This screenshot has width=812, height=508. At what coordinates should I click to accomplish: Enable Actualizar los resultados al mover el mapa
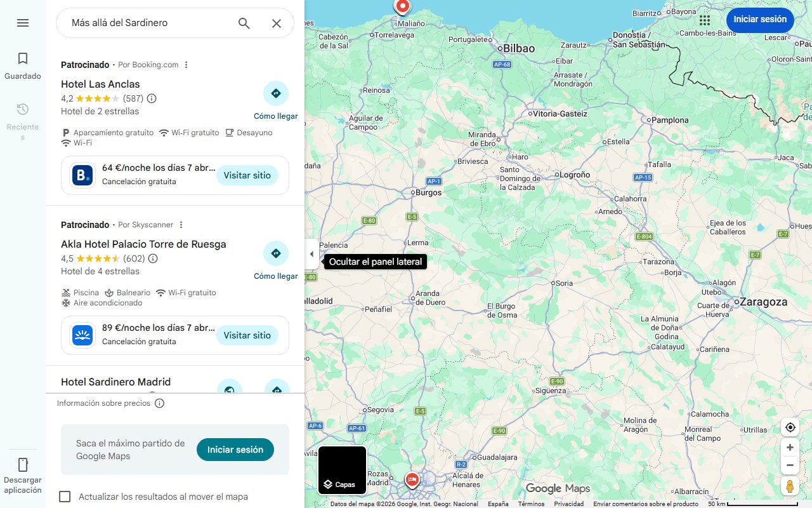[65, 497]
